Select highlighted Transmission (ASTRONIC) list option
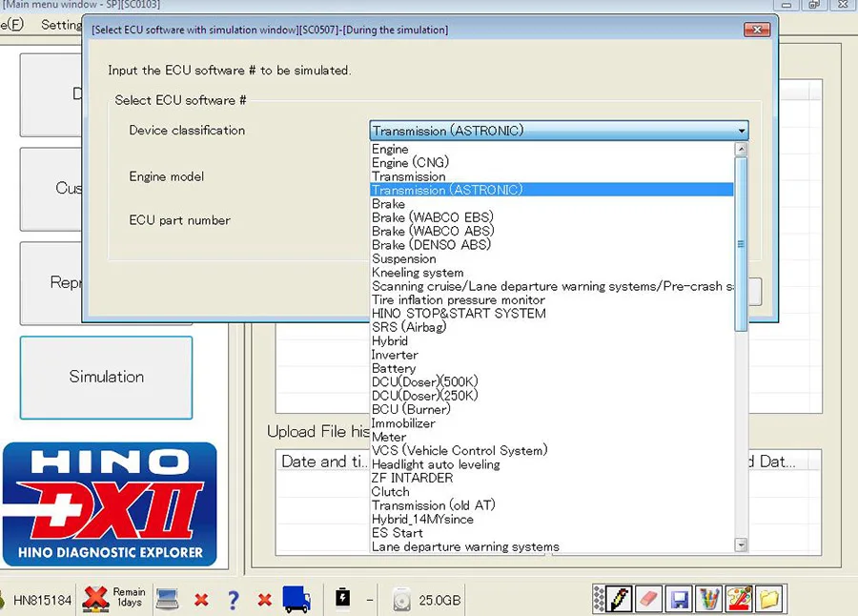Viewport: 858px width, 616px height. (x=552, y=190)
